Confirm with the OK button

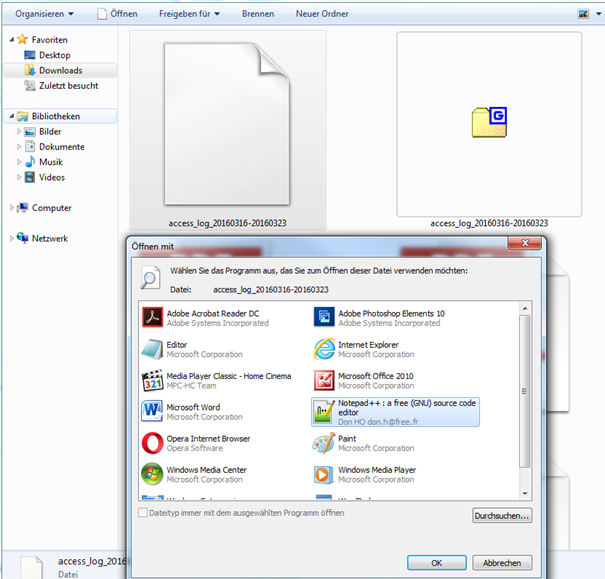(x=437, y=562)
